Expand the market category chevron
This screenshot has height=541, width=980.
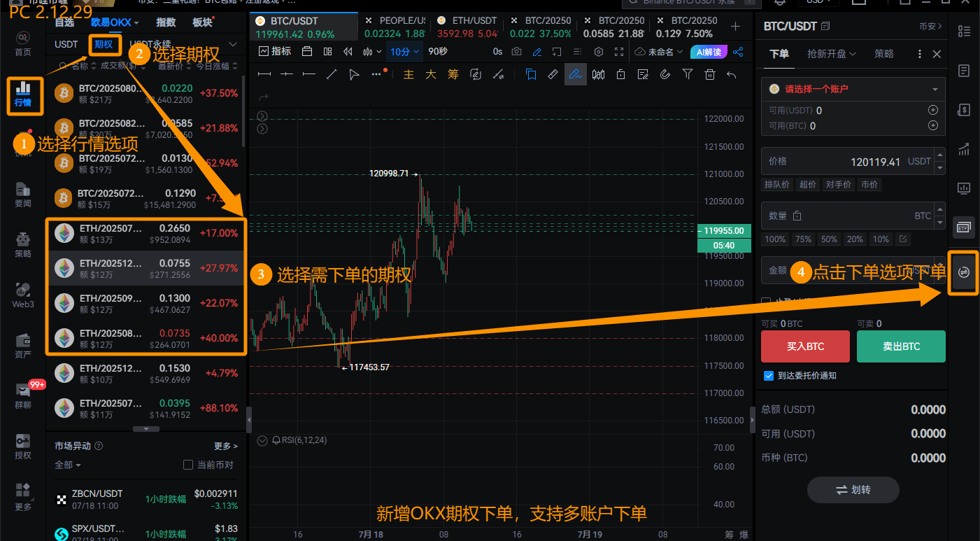tap(234, 44)
